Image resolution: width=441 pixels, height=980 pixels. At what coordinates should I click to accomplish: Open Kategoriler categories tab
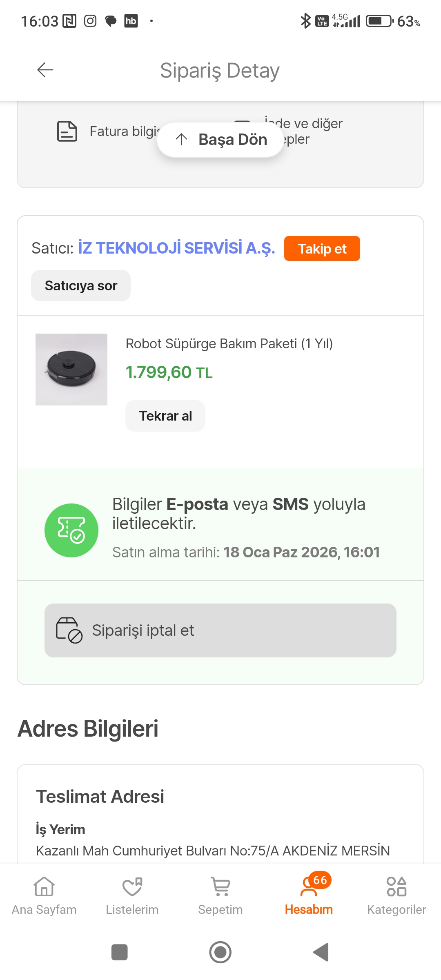pos(396,895)
